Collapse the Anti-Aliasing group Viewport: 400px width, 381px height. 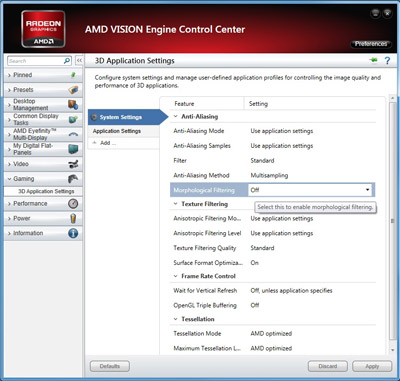pos(175,117)
